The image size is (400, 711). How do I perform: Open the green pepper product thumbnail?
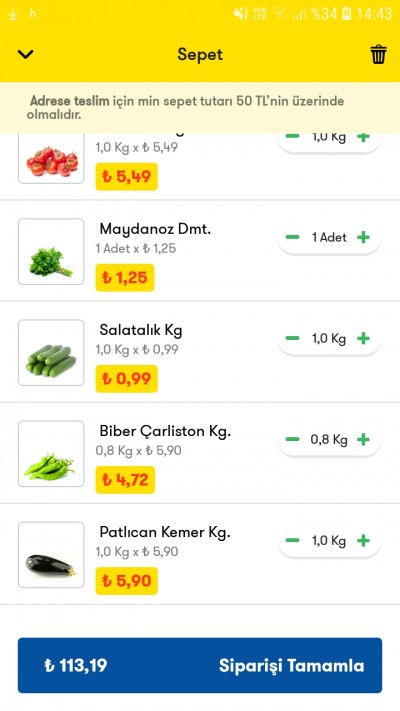51,454
